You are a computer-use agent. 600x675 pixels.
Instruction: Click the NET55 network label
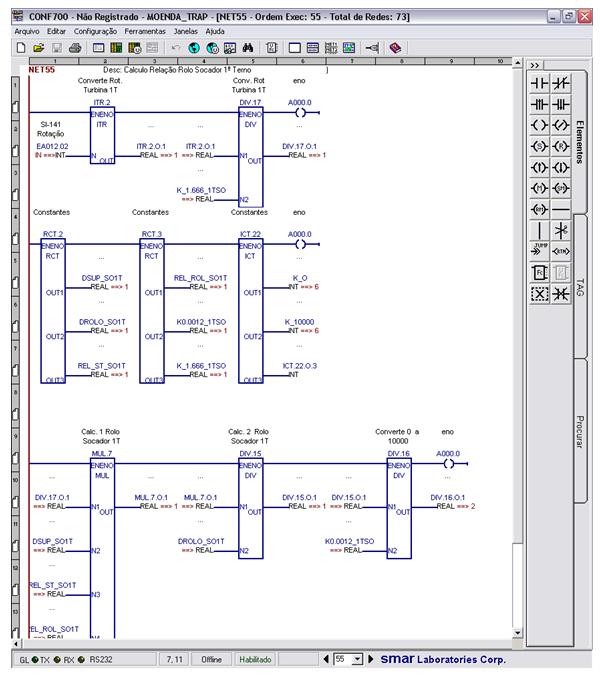(42, 70)
